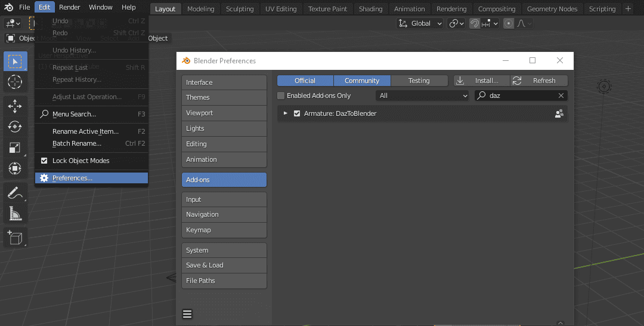The width and height of the screenshot is (644, 326).
Task: Open the File Paths preferences section
Action: 224,281
